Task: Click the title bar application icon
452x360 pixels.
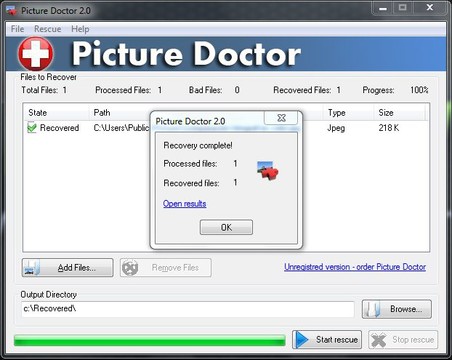Action: (12, 11)
